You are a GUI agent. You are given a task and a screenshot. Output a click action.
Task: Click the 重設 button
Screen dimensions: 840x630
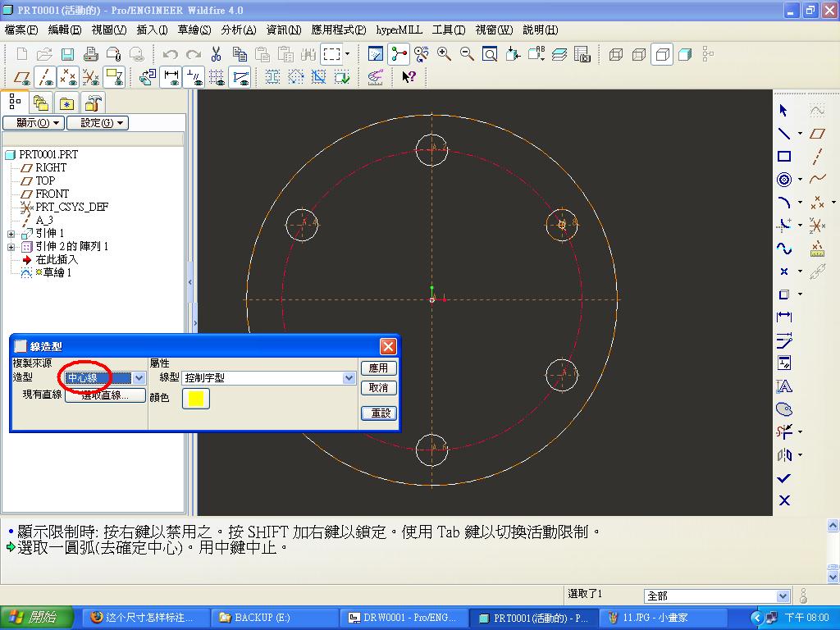(x=380, y=413)
